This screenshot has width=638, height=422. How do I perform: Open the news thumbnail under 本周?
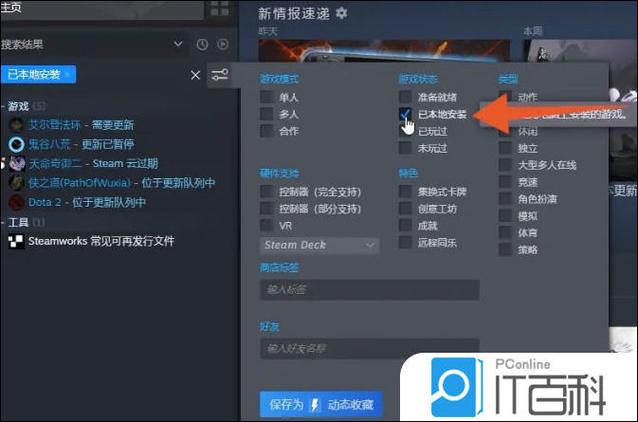(x=580, y=51)
